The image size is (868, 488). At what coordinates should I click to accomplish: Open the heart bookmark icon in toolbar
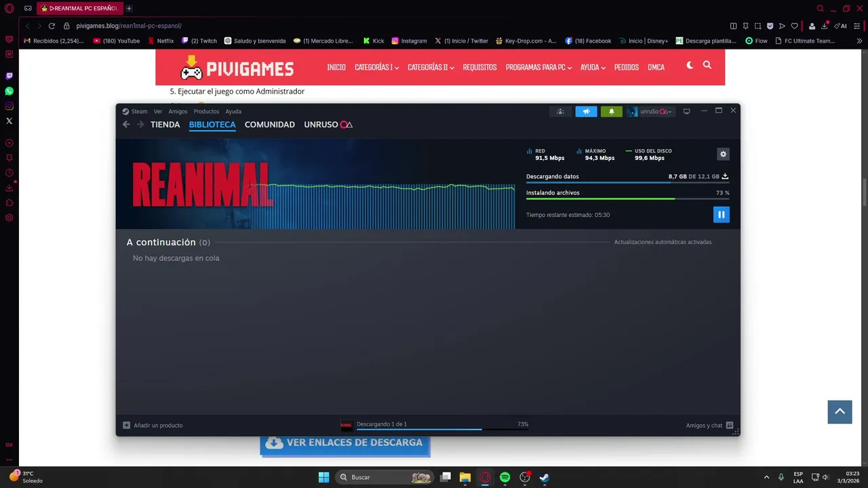(794, 26)
